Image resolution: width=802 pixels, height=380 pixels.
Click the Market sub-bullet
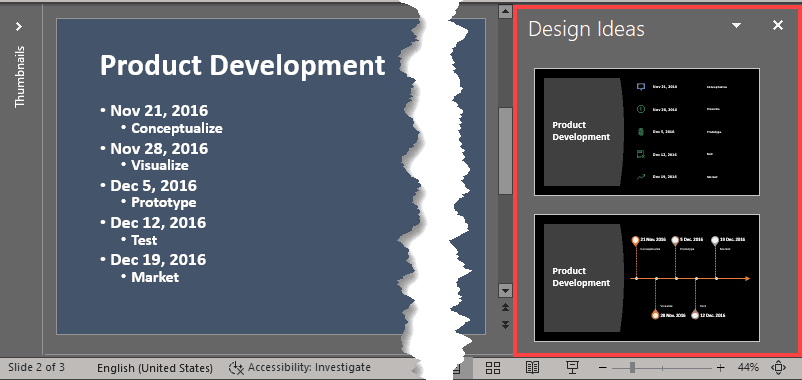(x=155, y=277)
